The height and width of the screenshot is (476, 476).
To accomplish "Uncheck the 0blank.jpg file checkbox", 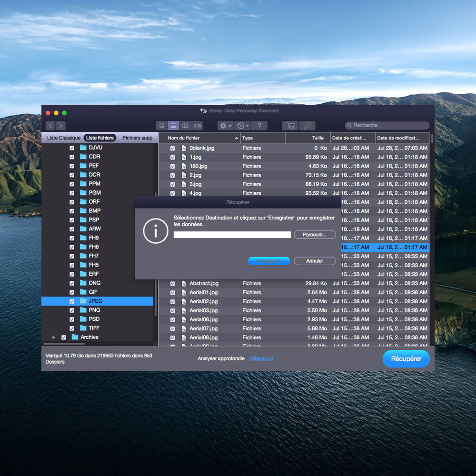I will pos(173,148).
